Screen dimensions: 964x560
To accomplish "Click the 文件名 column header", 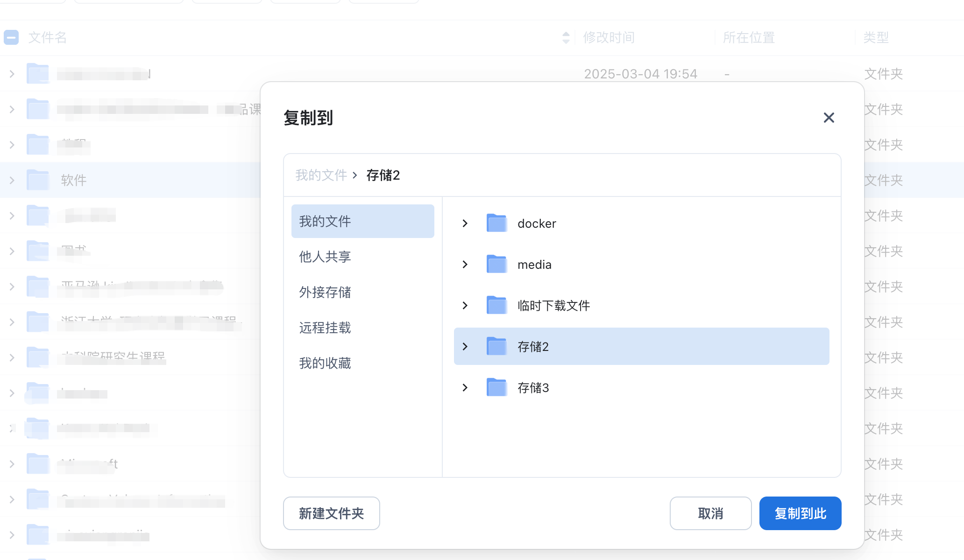I will click(48, 37).
